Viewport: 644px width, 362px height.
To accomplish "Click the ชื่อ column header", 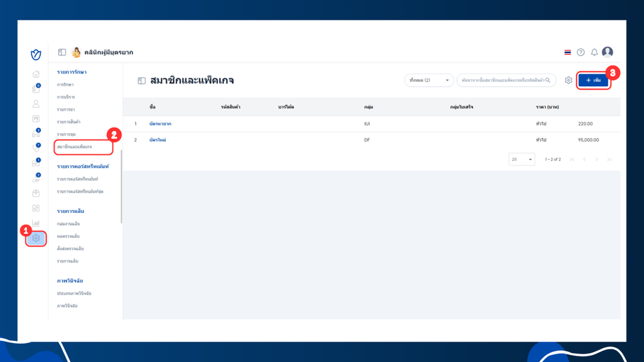I will coord(153,107).
